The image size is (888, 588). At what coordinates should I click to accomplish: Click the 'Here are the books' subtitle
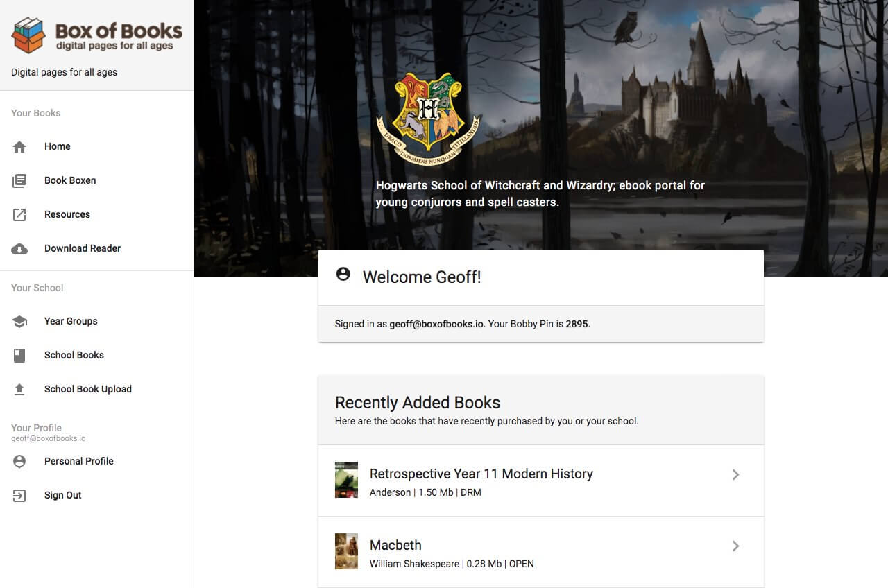[487, 421]
